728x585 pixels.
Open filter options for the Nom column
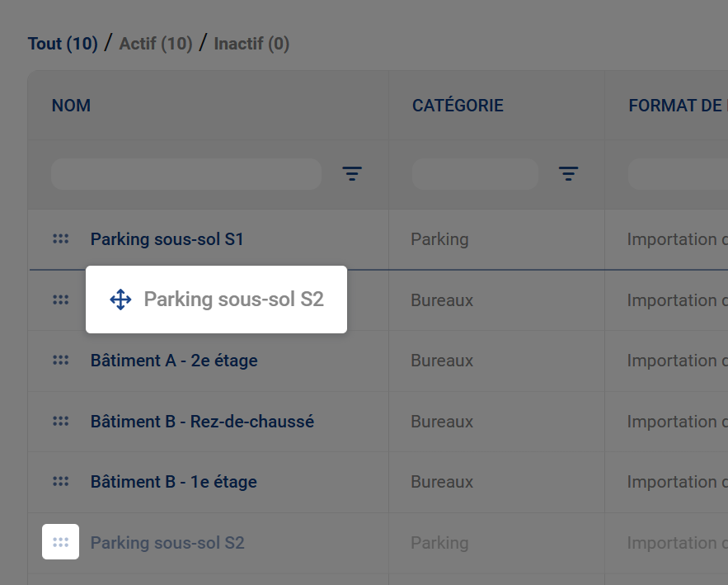click(x=352, y=174)
